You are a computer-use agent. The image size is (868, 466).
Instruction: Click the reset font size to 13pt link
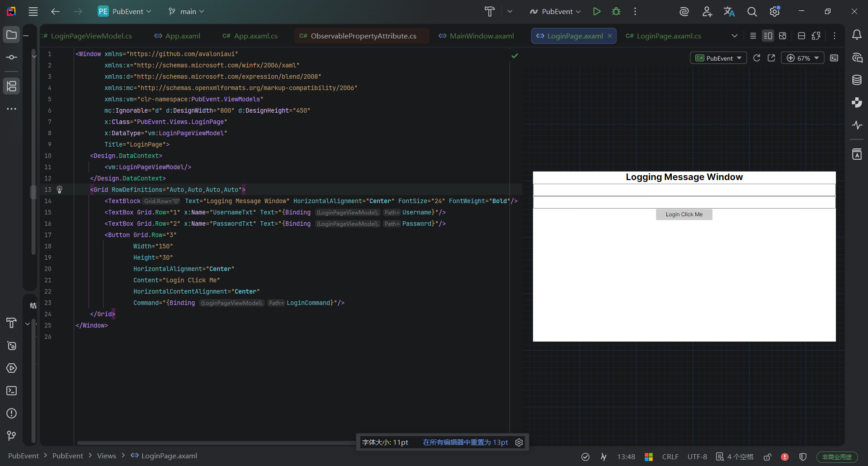(x=465, y=442)
